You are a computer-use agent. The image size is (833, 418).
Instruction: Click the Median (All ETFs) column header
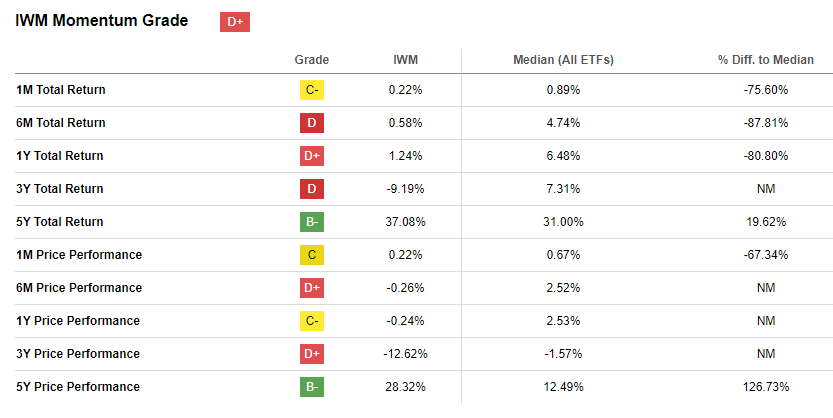tap(563, 60)
